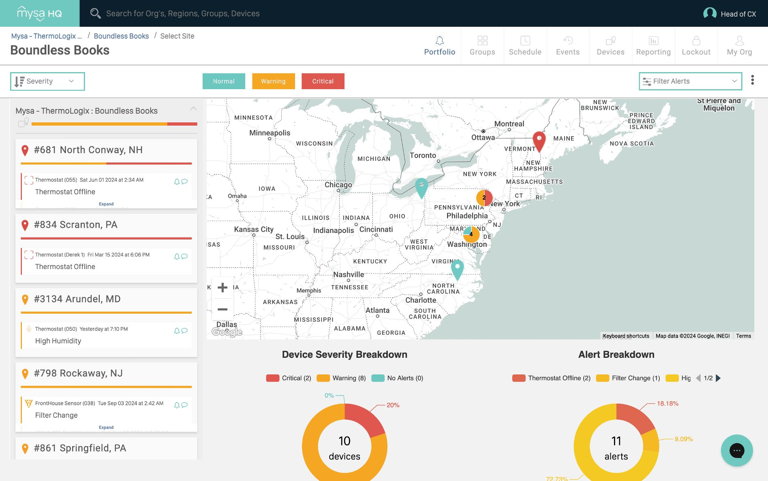Click the offline icon on Thermostat (055)
Viewport: 768px width, 481px height.
[x=29, y=180]
